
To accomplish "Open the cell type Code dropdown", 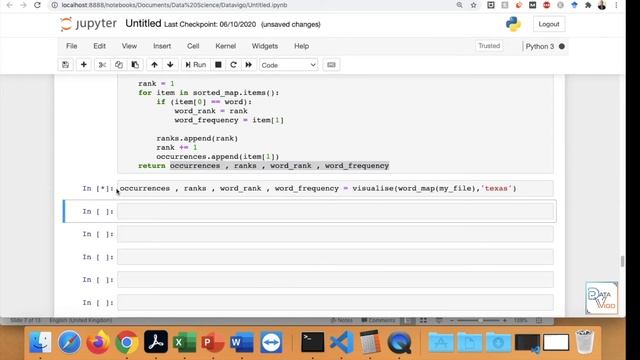I will pyautogui.click(x=289, y=65).
